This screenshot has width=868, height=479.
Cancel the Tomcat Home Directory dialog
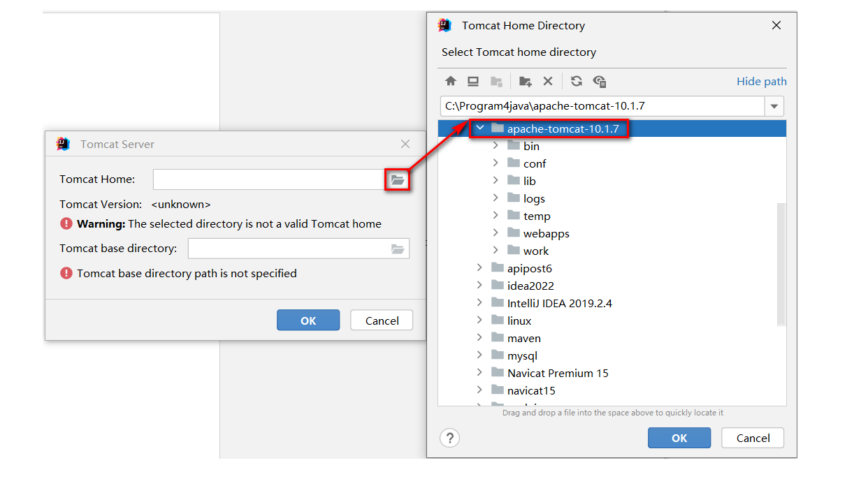tap(753, 439)
